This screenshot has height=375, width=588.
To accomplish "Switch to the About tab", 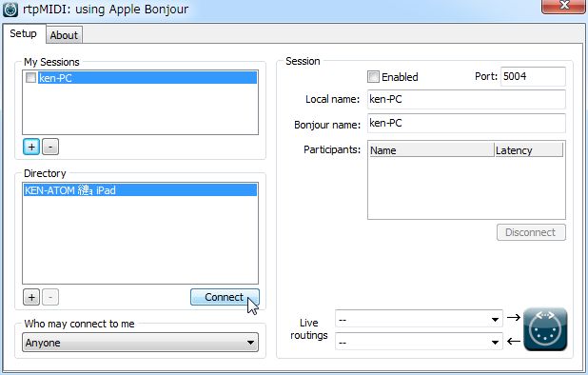I will (x=64, y=35).
